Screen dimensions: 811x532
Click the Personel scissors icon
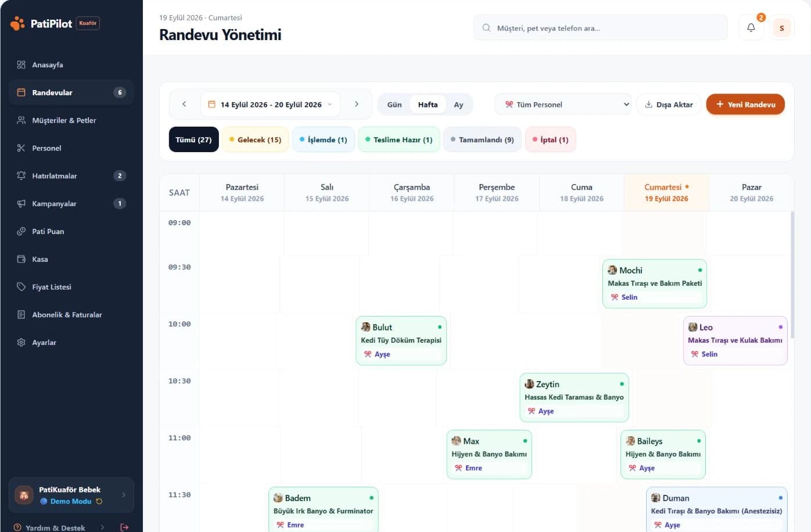click(x=21, y=148)
